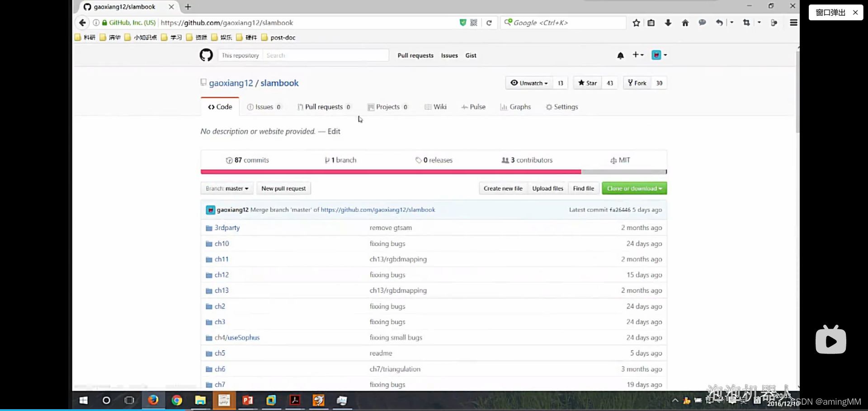
Task: Click the QR code icon in address bar
Action: pyautogui.click(x=474, y=23)
